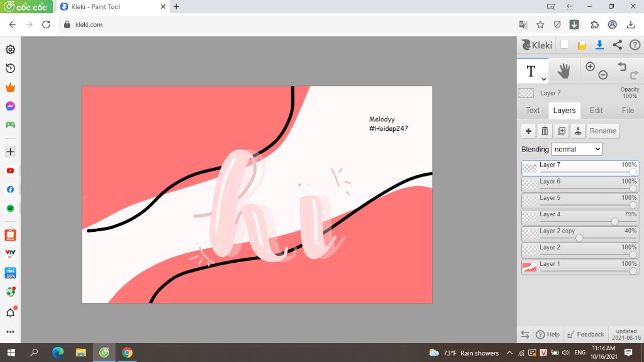Undo the last action
Screen dimensions: 644x362
(x=622, y=66)
